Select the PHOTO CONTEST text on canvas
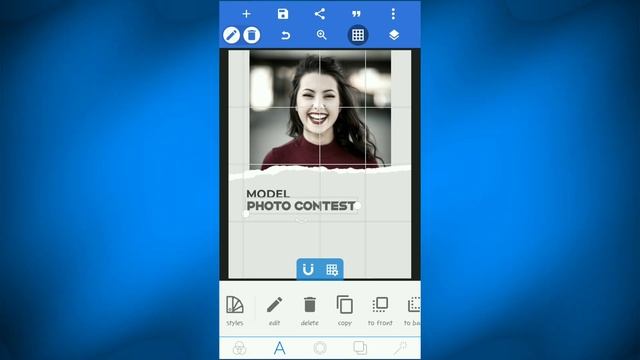 pyautogui.click(x=301, y=206)
